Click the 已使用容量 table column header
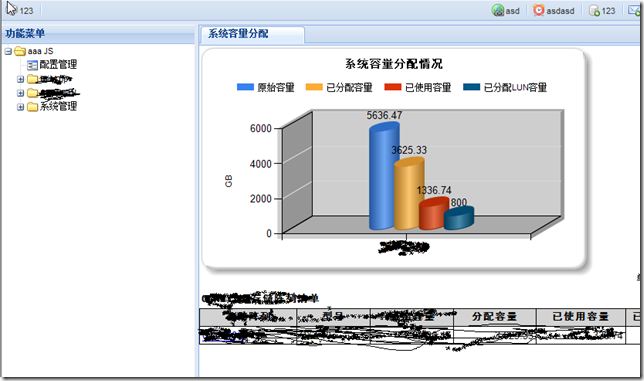Viewport: 644px width, 381px height. [x=580, y=317]
